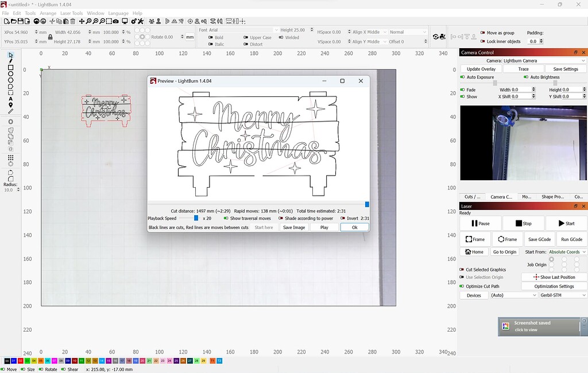Image resolution: width=588 pixels, height=373 pixels.
Task: Open the Gerbil-STM device dropdown
Action: (x=562, y=294)
